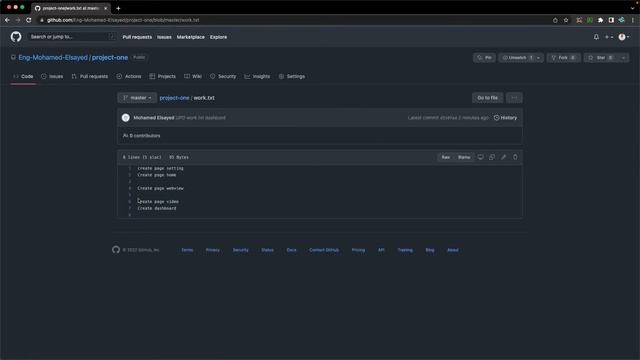Open the plus create-new dropdown
Viewport: 640px width, 360px height.
[x=609, y=37]
